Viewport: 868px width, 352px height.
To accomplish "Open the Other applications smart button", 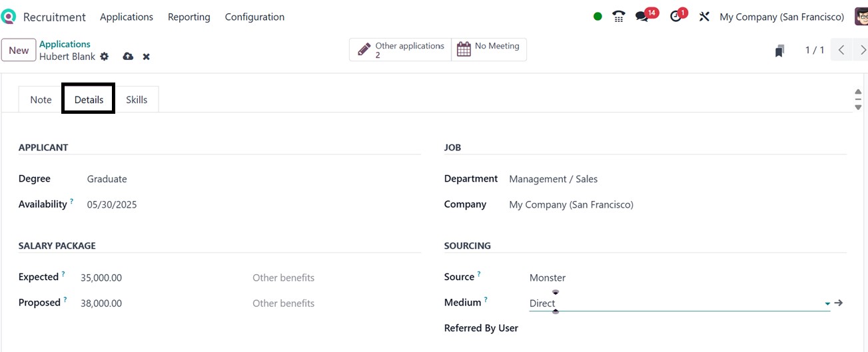I will click(x=400, y=50).
